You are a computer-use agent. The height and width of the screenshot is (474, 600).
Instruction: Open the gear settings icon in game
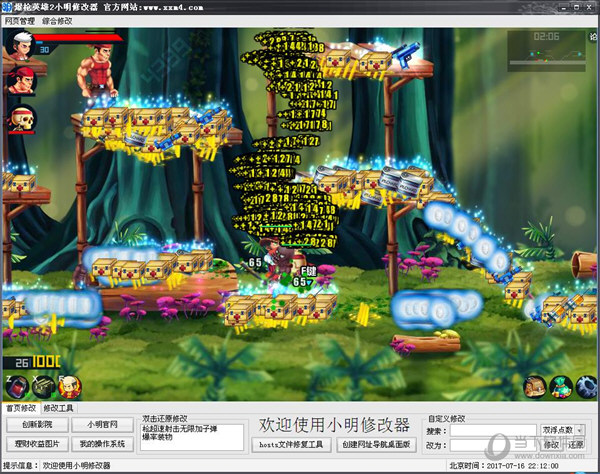click(x=586, y=387)
